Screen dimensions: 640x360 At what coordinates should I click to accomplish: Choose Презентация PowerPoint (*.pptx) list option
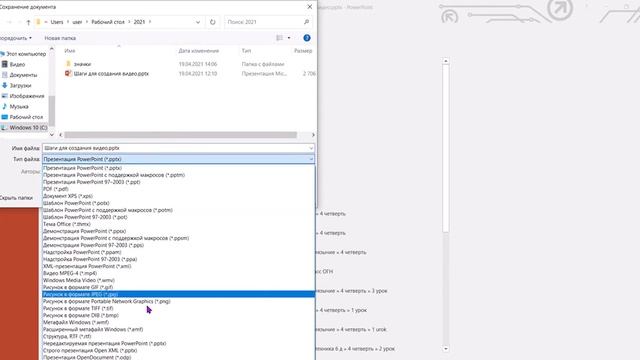point(178,168)
